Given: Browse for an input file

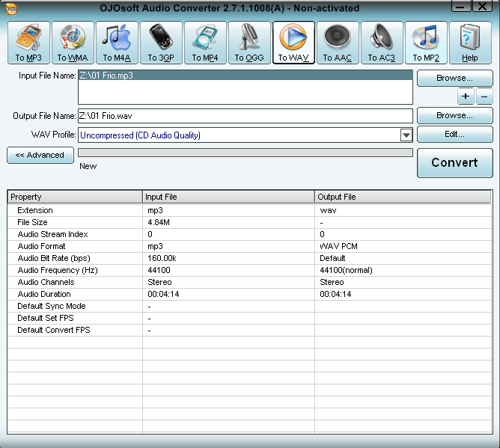Looking at the screenshot, I should [455, 78].
